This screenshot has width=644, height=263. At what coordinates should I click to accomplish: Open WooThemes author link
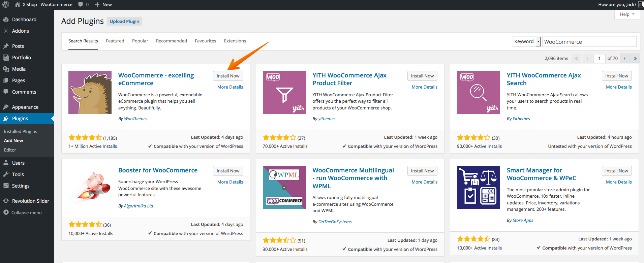136,119
